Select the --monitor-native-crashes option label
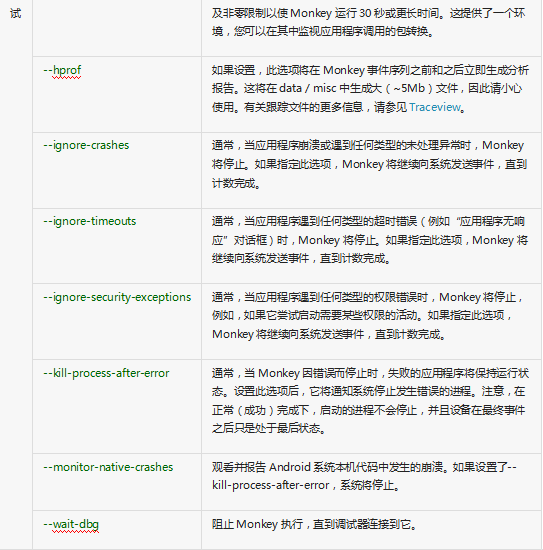 coord(108,467)
